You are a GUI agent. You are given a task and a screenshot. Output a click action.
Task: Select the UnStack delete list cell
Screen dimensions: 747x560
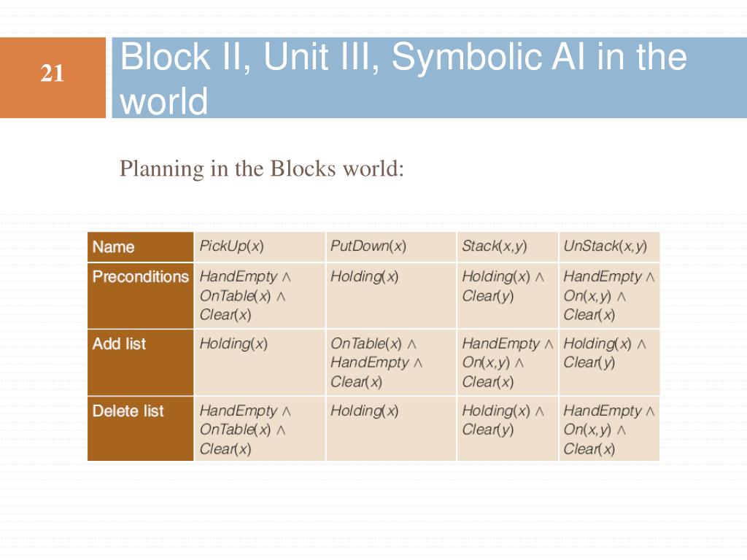coord(609,429)
